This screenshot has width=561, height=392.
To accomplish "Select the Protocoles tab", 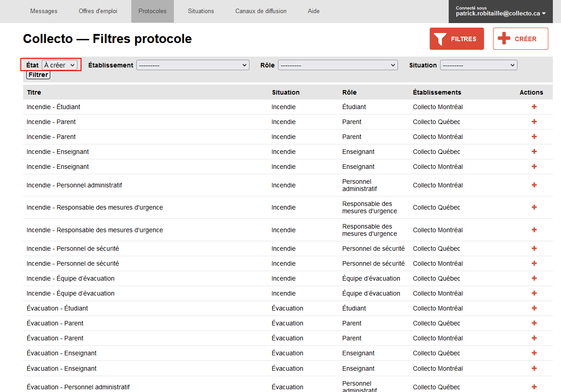I will 153,11.
